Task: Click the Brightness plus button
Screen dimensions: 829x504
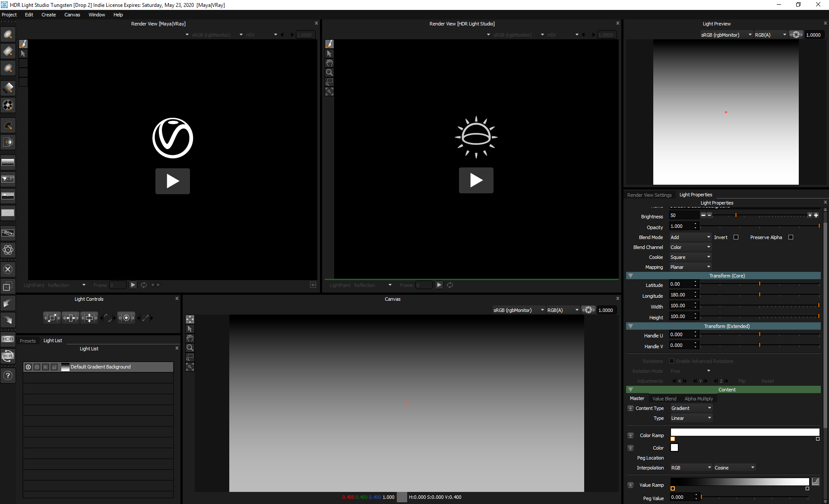Action: coord(810,215)
